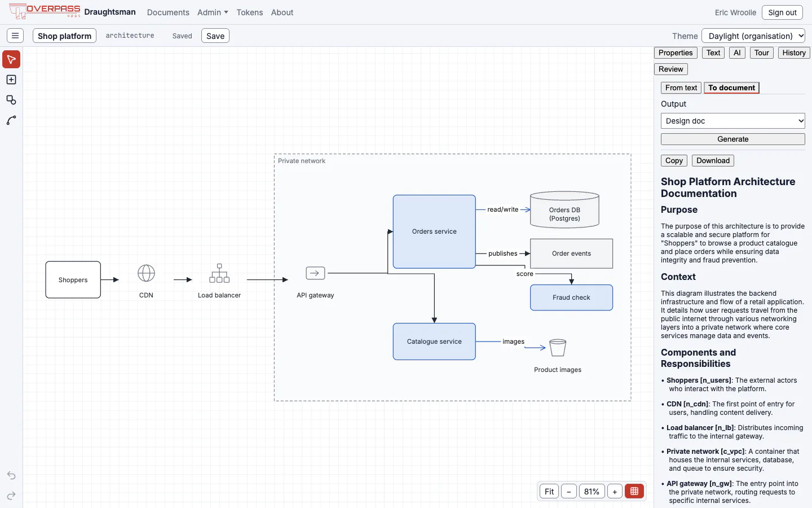The height and width of the screenshot is (508, 812).
Task: Open the Output type dropdown
Action: point(733,121)
